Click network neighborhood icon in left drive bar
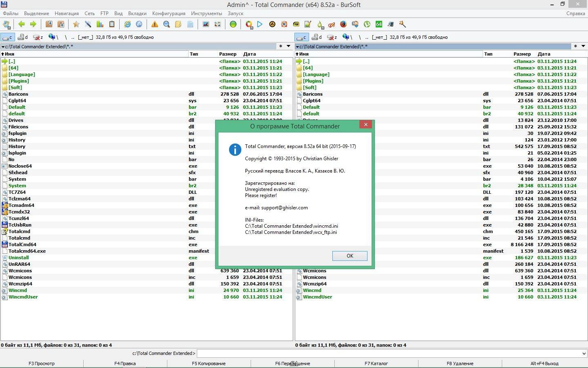This screenshot has height=368, width=588. point(53,37)
